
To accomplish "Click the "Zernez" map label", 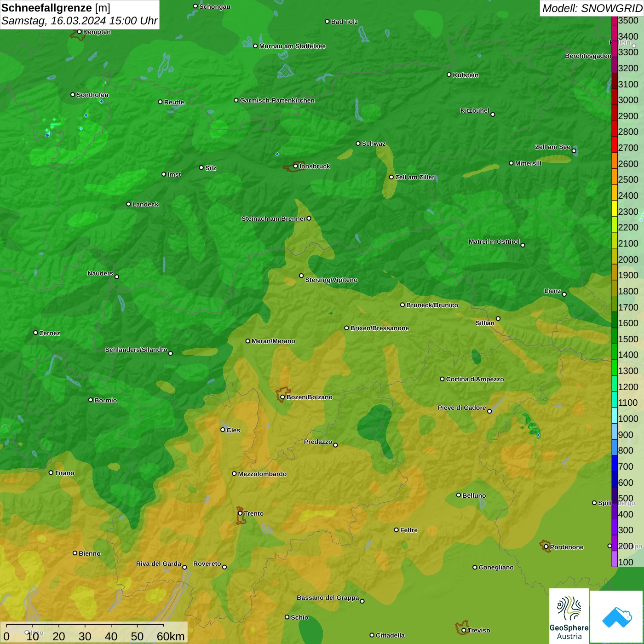I will point(50,333).
